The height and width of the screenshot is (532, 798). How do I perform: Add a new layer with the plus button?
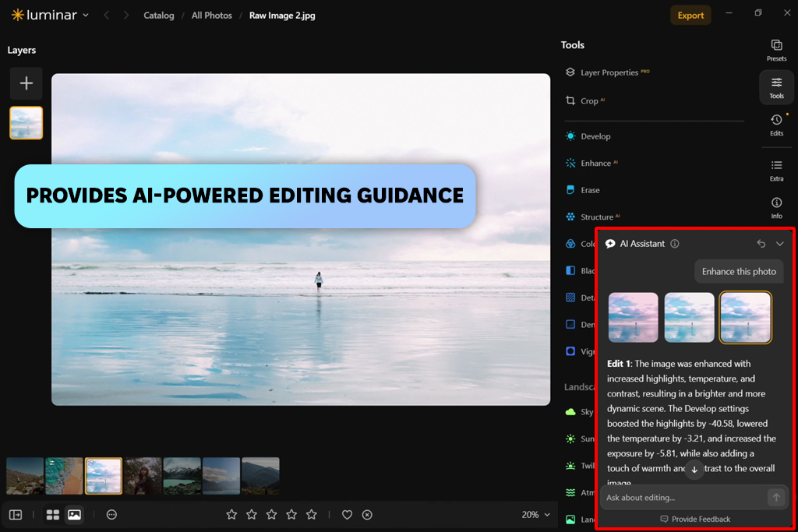(x=26, y=83)
